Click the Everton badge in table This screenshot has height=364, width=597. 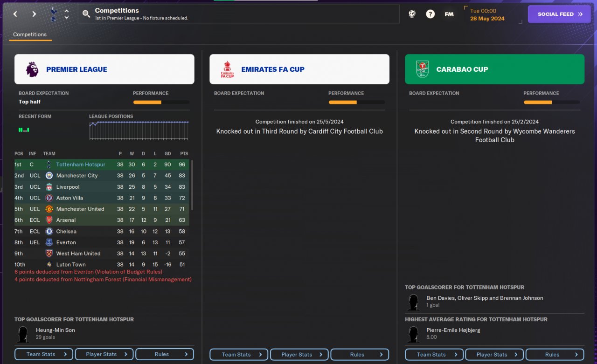coord(49,242)
